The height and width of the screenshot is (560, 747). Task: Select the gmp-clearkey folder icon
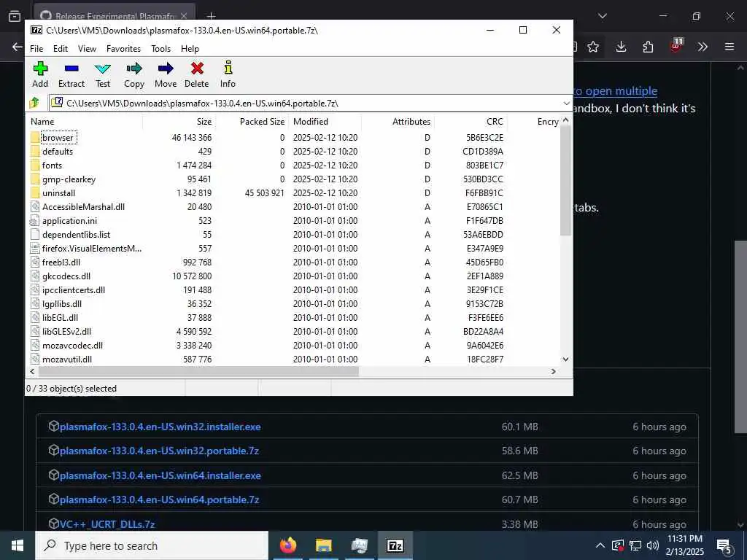point(35,179)
